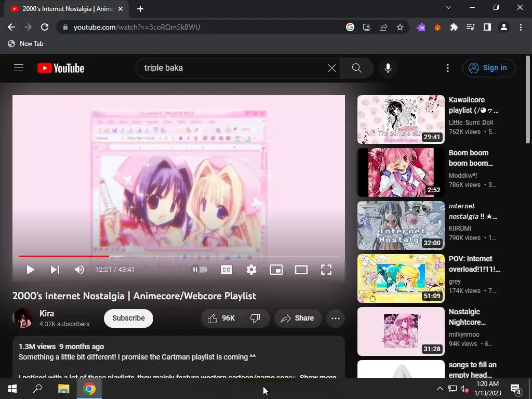Click the network tray icon
The width and height of the screenshot is (532, 399).
tap(453, 389)
